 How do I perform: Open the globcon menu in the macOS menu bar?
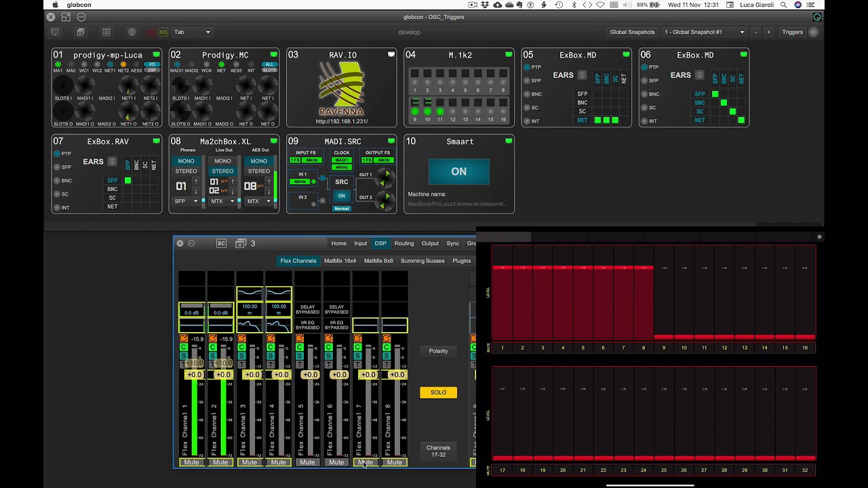click(x=79, y=5)
